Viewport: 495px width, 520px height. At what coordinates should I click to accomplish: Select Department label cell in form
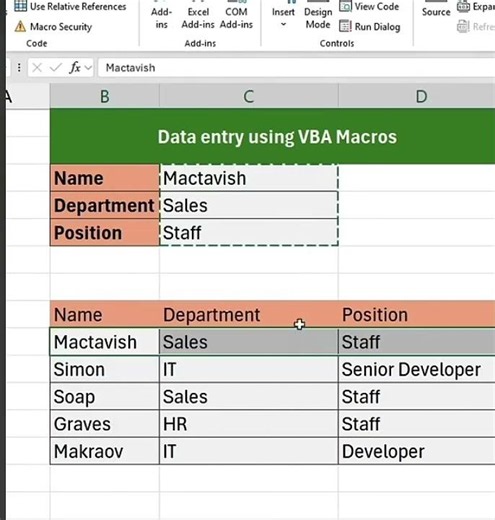point(105,205)
